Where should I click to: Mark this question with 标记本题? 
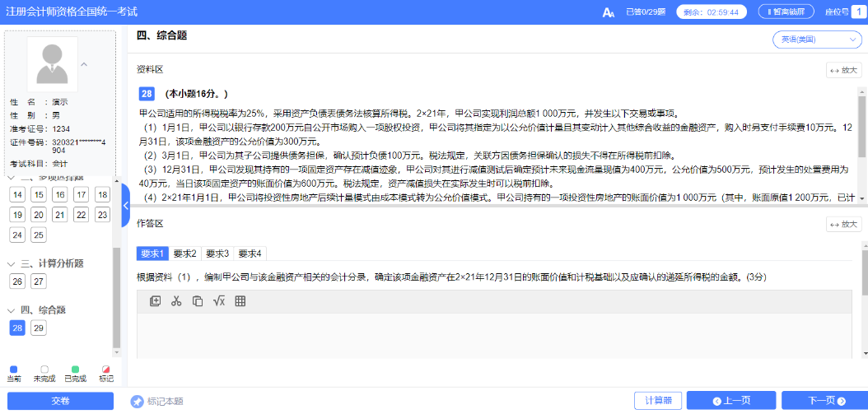pos(157,402)
